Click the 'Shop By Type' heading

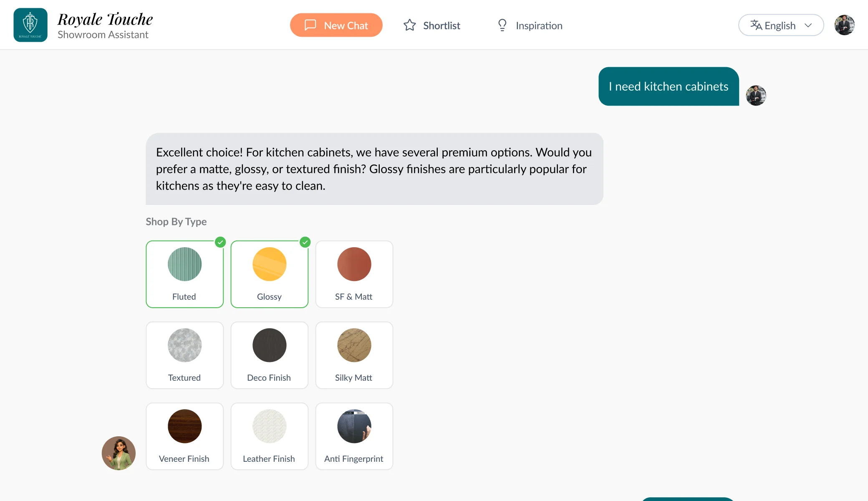pos(176,222)
